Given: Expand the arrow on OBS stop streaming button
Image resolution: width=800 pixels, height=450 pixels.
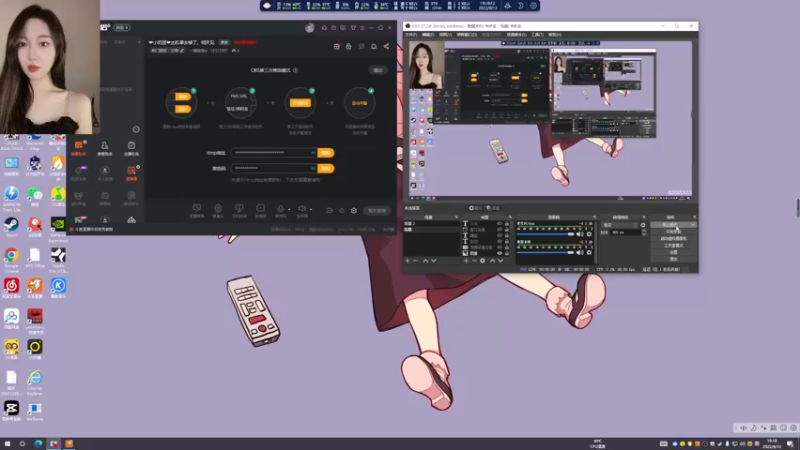Looking at the screenshot, I should coord(693,225).
